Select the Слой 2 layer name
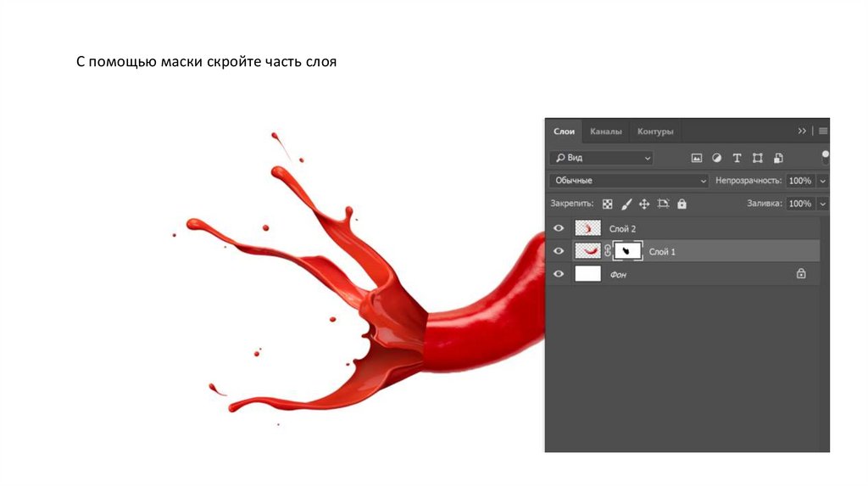Screen dimensions: 868x487 [622, 229]
